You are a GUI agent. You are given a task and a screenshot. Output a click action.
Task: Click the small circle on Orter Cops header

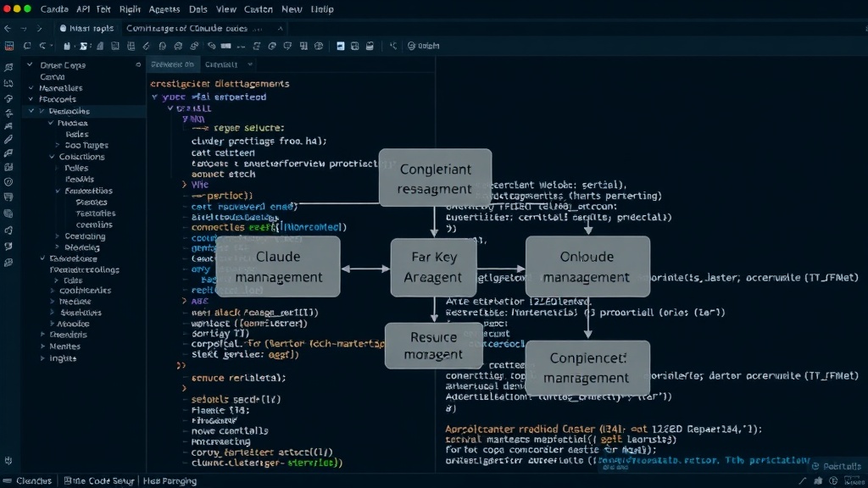[138, 64]
